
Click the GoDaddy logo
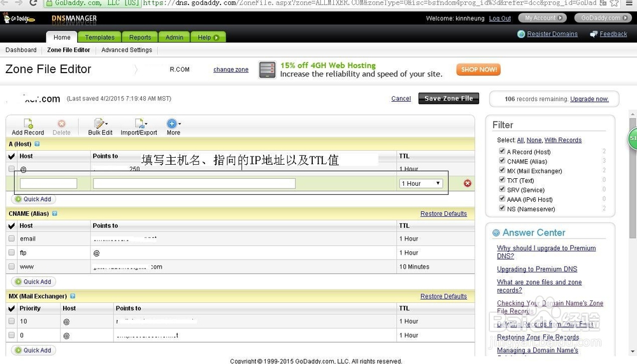click(x=18, y=18)
